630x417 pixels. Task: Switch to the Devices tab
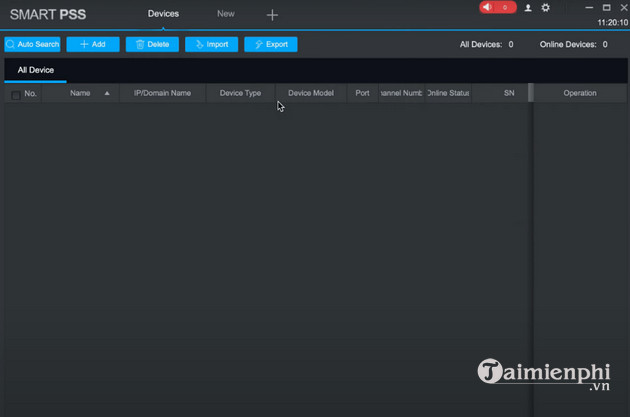163,14
